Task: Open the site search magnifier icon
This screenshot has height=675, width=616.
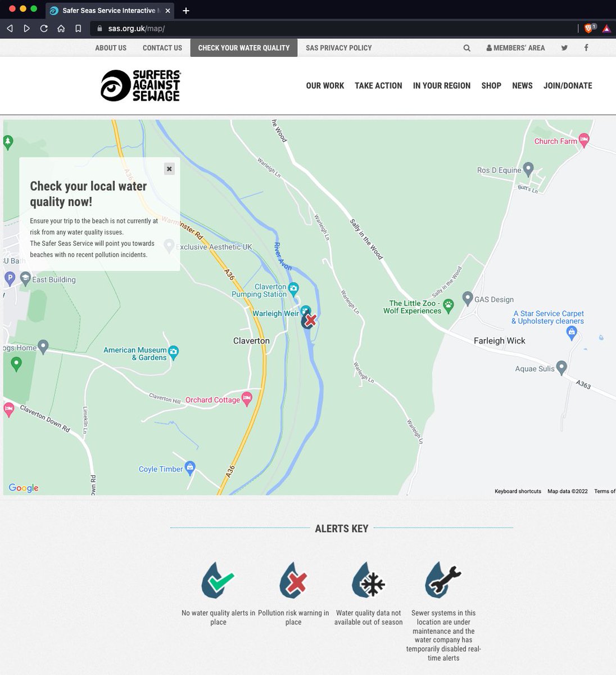Action: coord(466,48)
